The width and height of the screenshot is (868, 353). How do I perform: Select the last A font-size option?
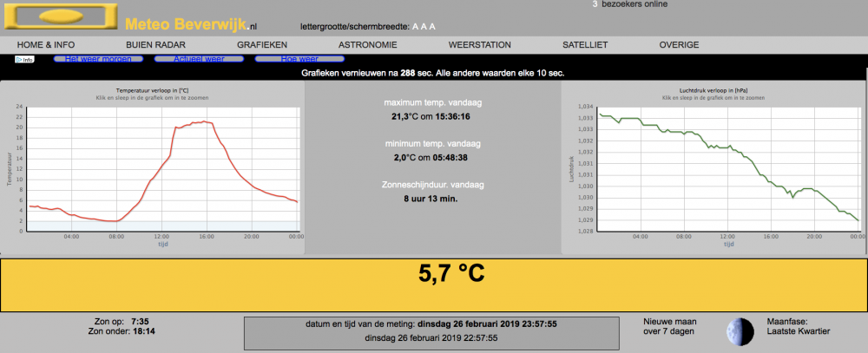point(432,27)
